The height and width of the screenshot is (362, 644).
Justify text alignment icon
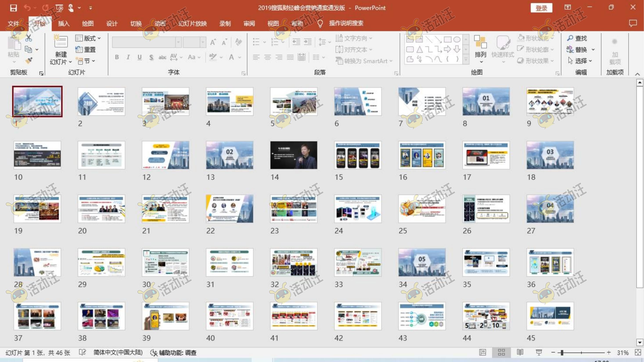coord(290,57)
